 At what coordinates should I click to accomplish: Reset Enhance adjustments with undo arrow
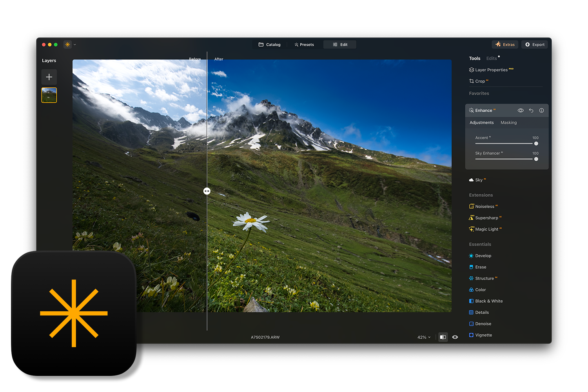531,111
